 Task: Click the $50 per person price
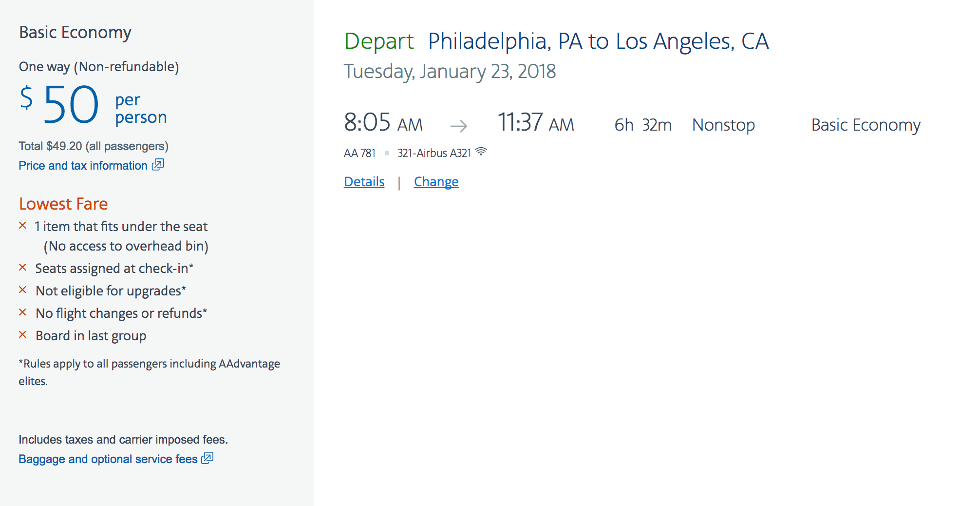(71, 105)
